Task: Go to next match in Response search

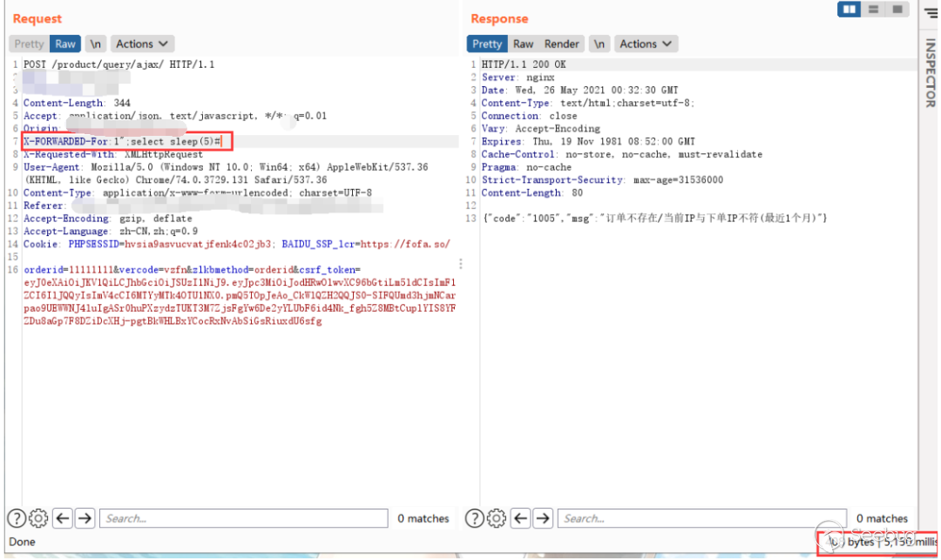Action: point(543,518)
